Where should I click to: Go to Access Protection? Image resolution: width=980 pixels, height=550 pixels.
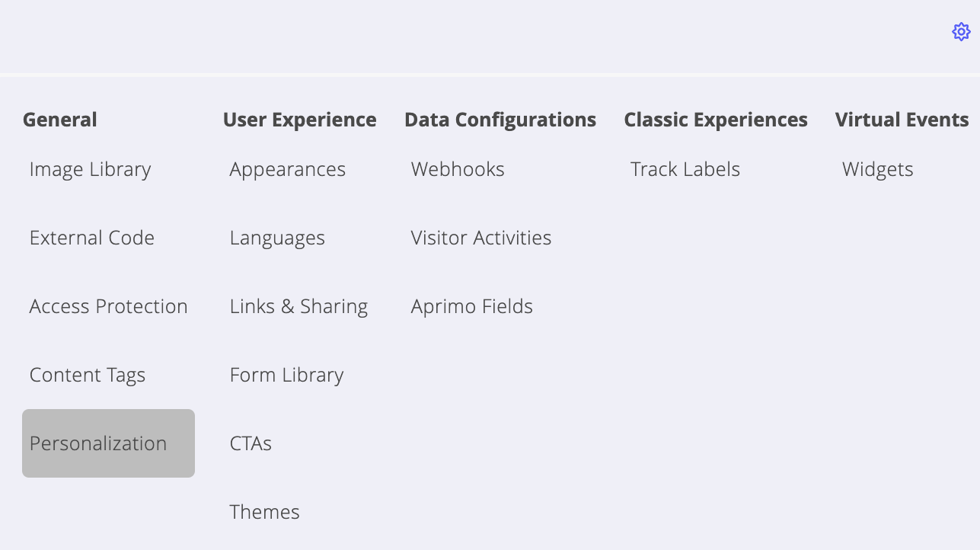(108, 306)
